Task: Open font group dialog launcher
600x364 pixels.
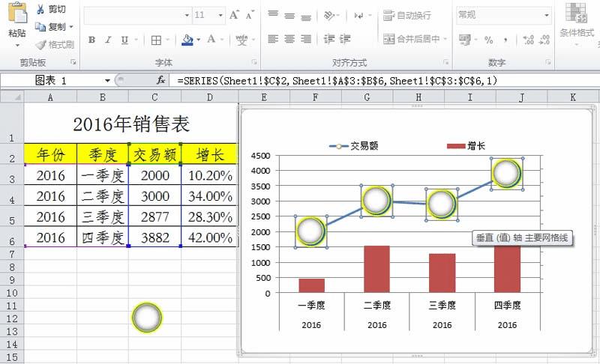Action: coord(254,62)
